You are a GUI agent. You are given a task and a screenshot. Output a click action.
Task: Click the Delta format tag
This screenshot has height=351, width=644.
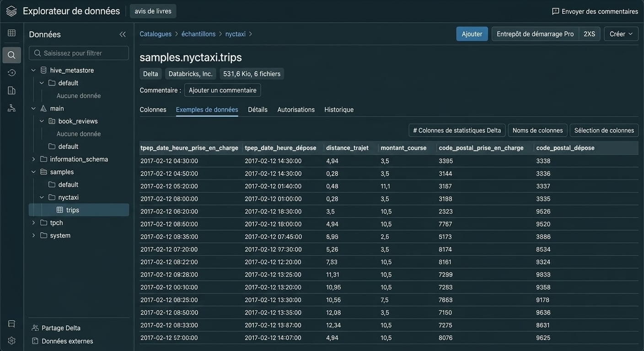(x=150, y=74)
